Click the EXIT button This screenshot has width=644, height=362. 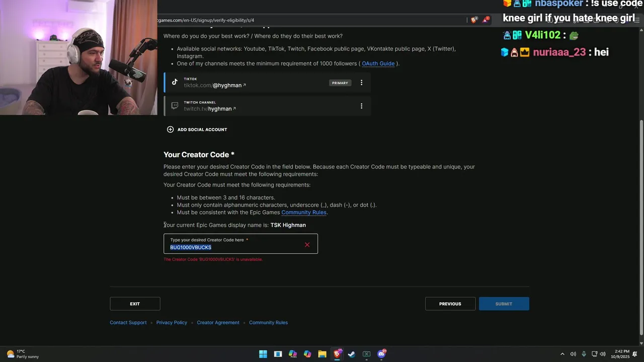[135, 304]
